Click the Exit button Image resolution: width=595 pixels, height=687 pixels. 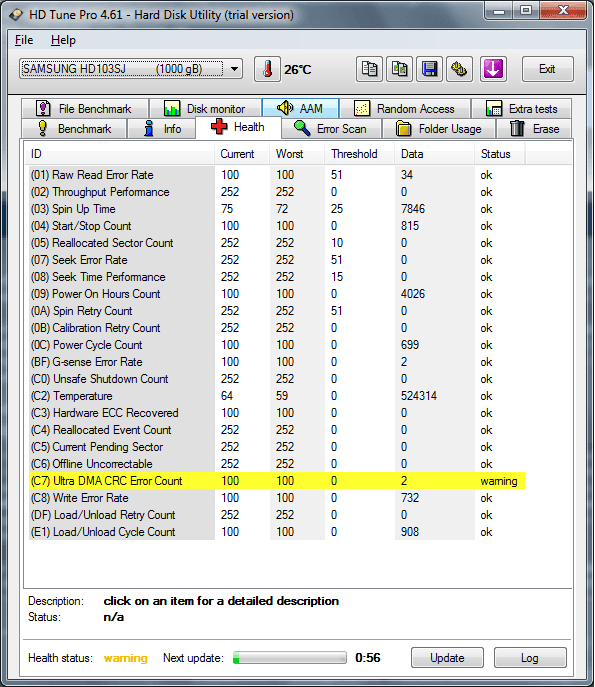[548, 69]
